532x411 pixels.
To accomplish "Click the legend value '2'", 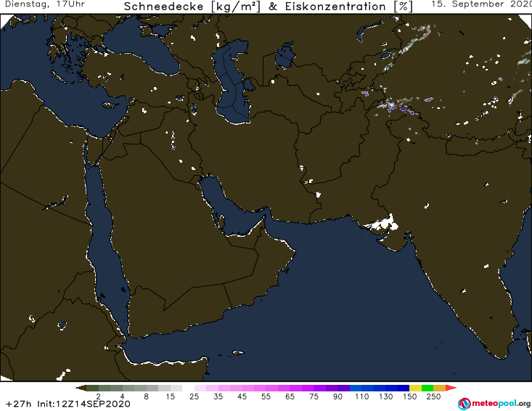I will [x=99, y=396].
